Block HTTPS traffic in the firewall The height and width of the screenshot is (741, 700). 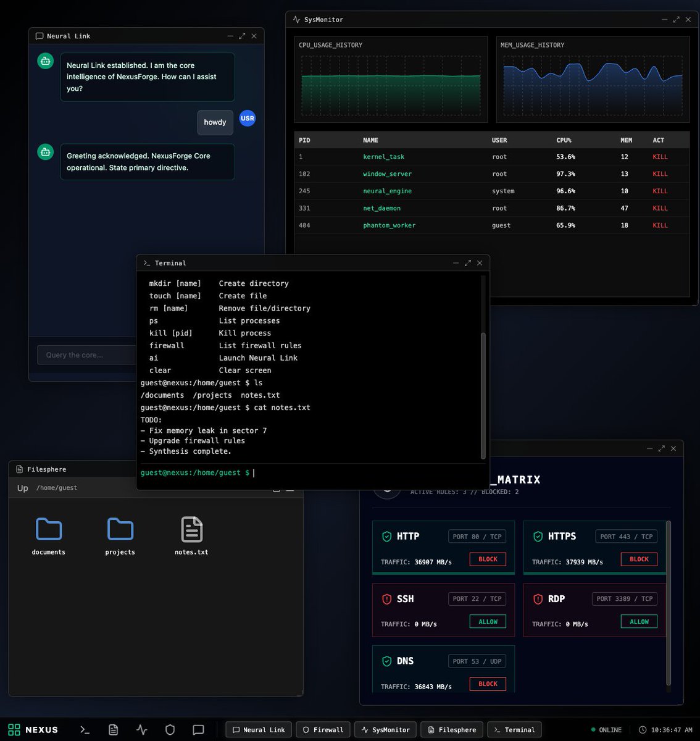(639, 559)
